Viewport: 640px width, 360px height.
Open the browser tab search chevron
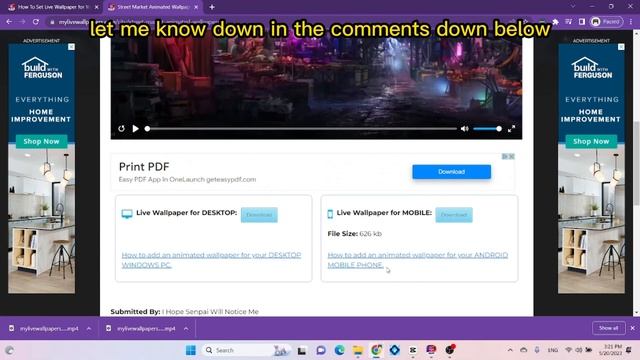click(x=573, y=7)
